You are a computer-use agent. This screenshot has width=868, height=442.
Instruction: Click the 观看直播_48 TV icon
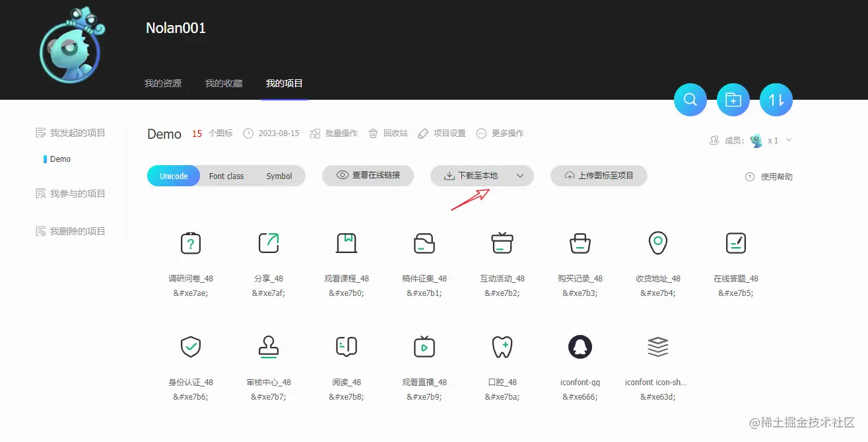tap(424, 346)
